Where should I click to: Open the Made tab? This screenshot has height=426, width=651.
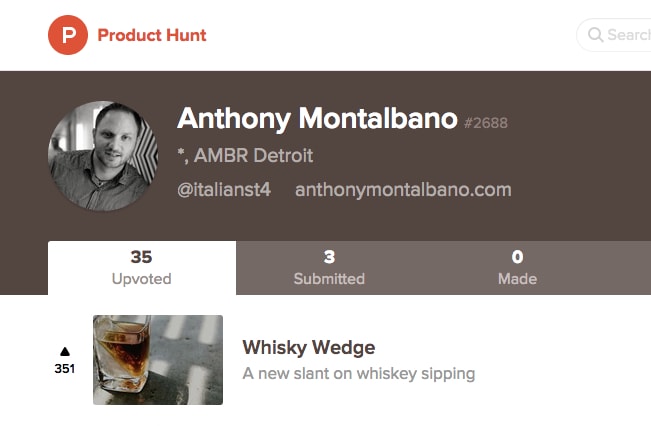tap(517, 268)
